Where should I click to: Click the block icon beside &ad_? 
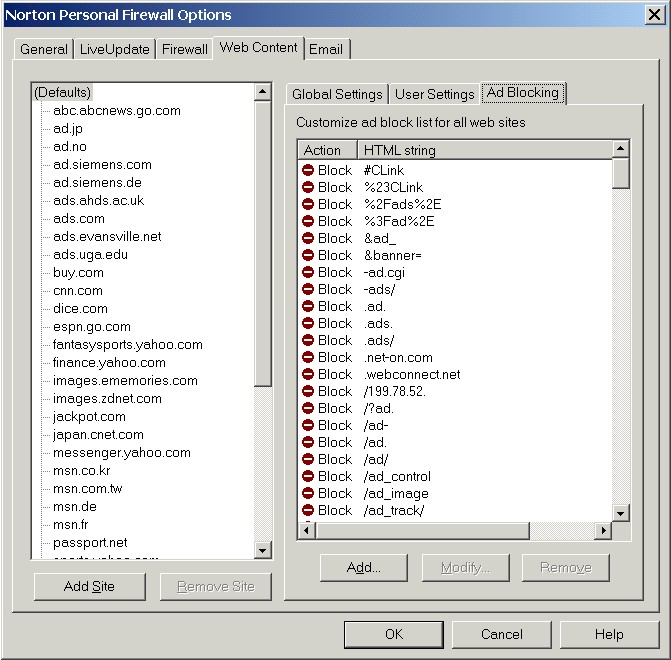coord(308,238)
